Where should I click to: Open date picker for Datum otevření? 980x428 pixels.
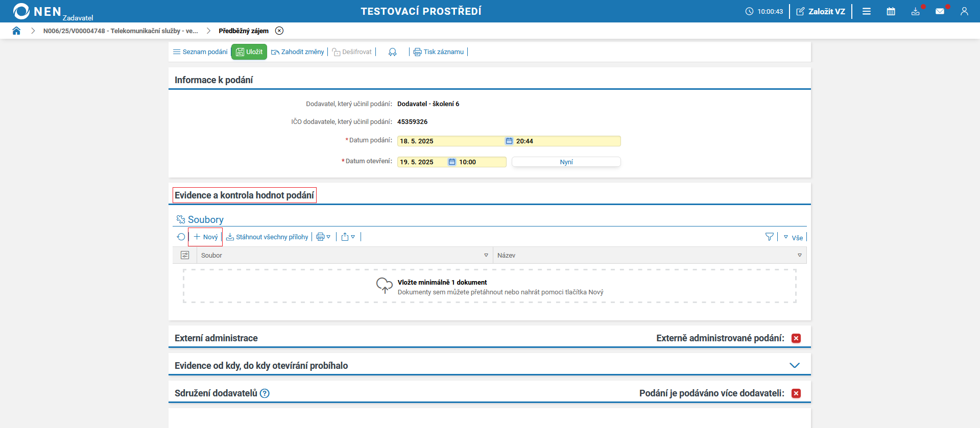pos(452,162)
